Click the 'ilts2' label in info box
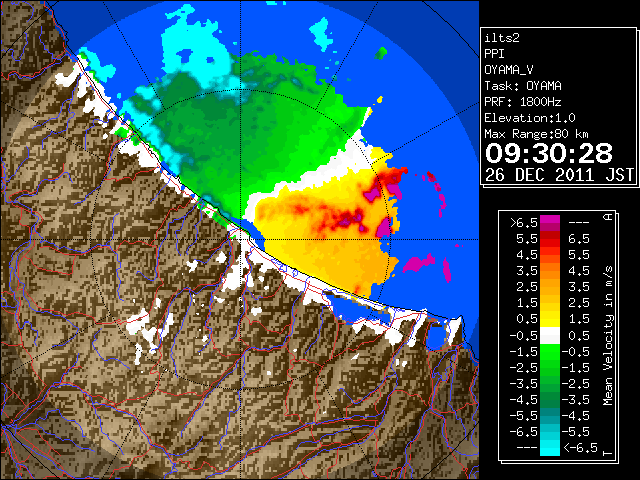The width and height of the screenshot is (640, 480). [502, 38]
